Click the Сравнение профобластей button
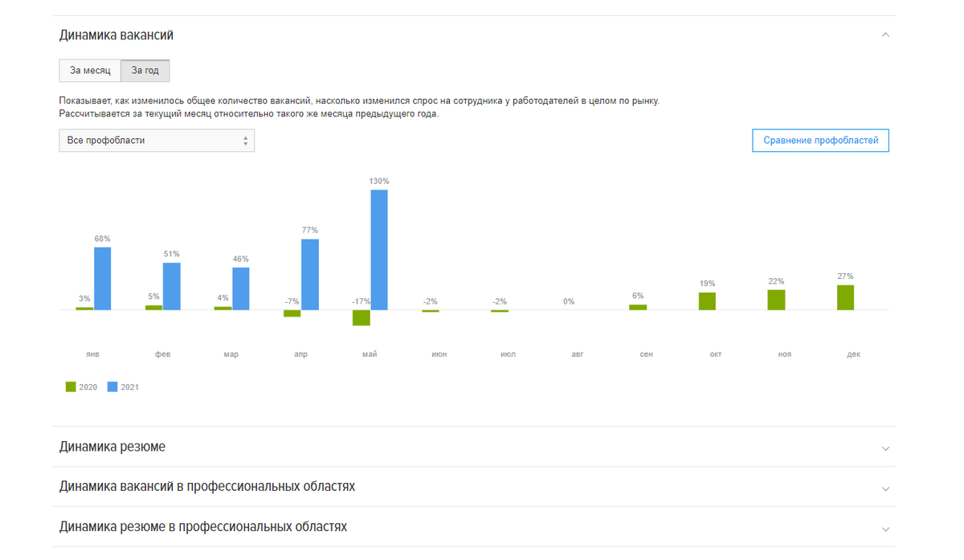The image size is (964, 560). (820, 141)
